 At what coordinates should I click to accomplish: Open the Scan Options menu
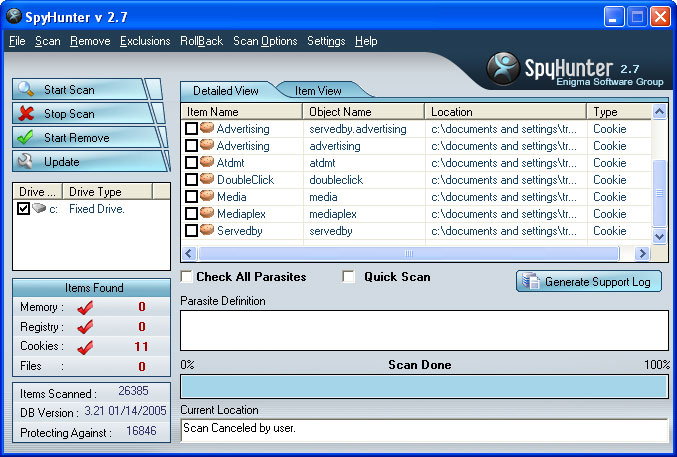[265, 41]
